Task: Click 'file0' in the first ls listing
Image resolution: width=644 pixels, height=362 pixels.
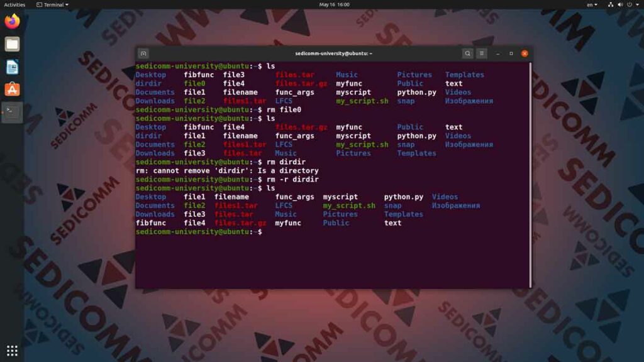Action: click(194, 84)
